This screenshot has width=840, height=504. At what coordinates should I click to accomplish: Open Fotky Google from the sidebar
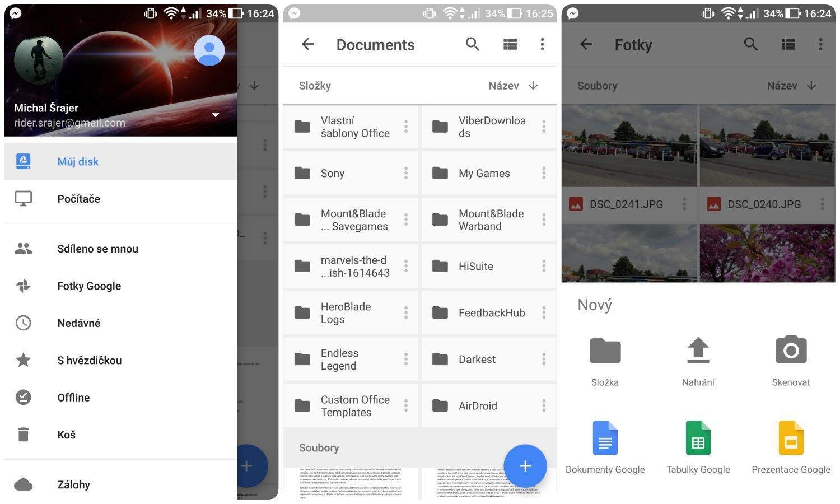click(88, 286)
